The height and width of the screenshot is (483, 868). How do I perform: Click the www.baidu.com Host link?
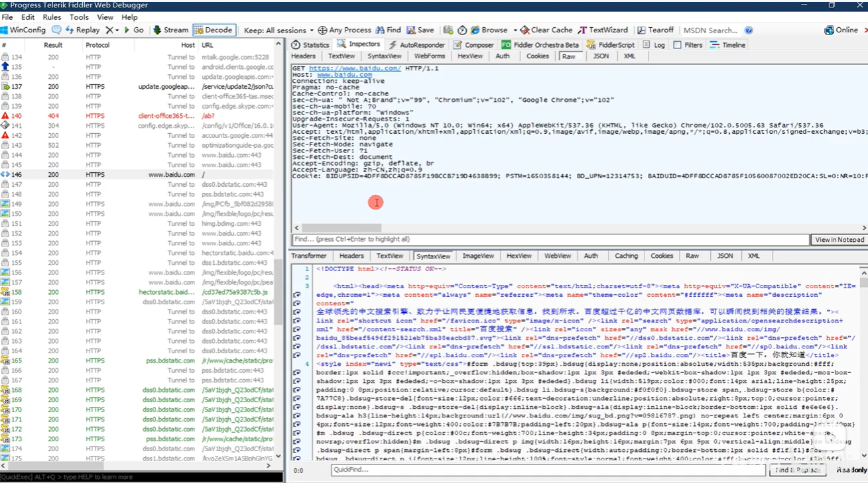point(344,75)
